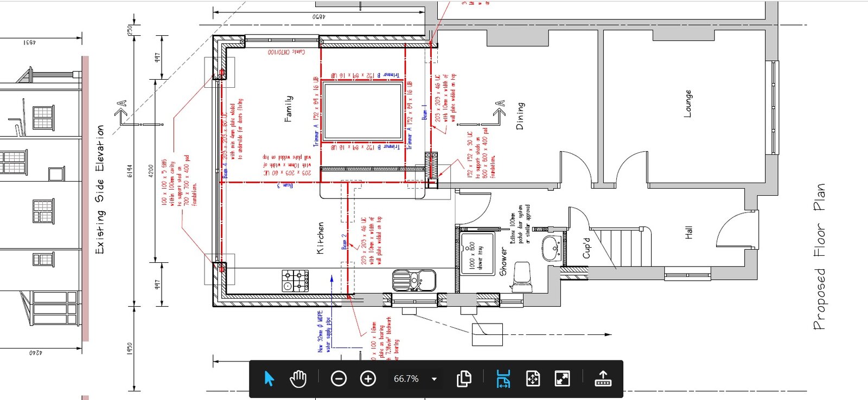This screenshot has width=868, height=400.
Task: Click the kitchen sink symbol
Action: pos(414,280)
